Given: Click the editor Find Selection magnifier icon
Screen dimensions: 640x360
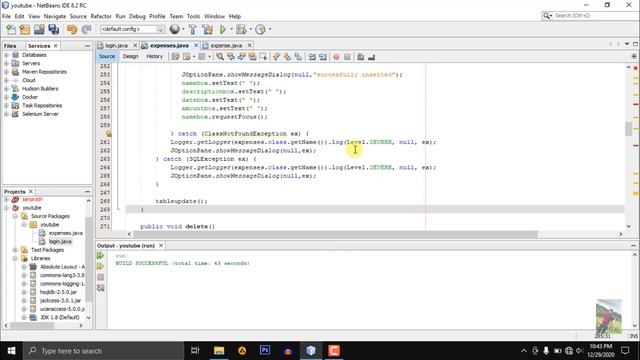Looking at the screenshot, I should tap(220, 57).
